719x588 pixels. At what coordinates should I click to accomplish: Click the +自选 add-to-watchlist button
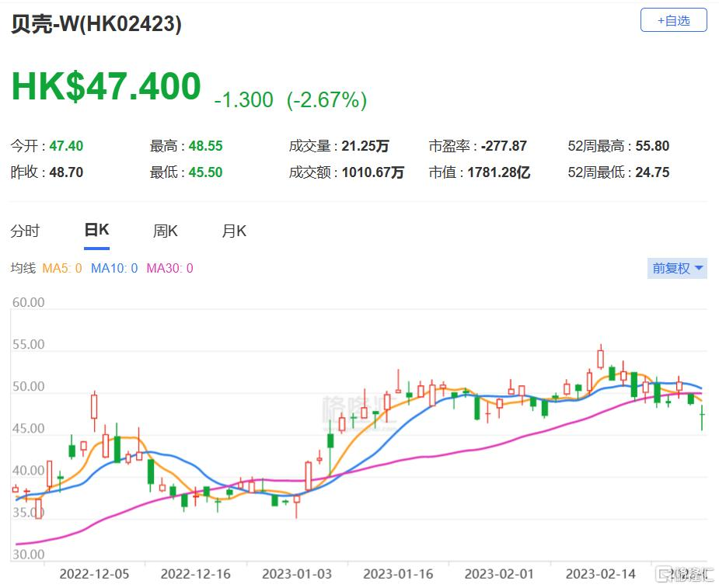click(673, 21)
